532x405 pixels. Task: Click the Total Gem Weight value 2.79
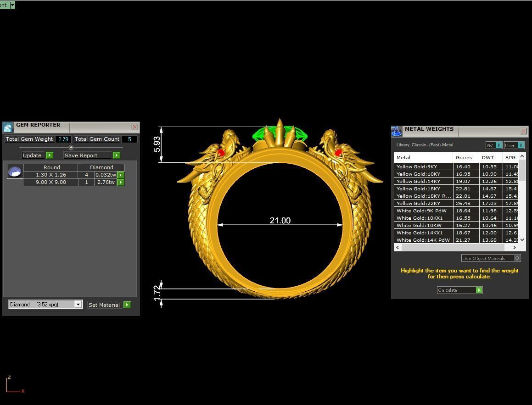pos(63,139)
